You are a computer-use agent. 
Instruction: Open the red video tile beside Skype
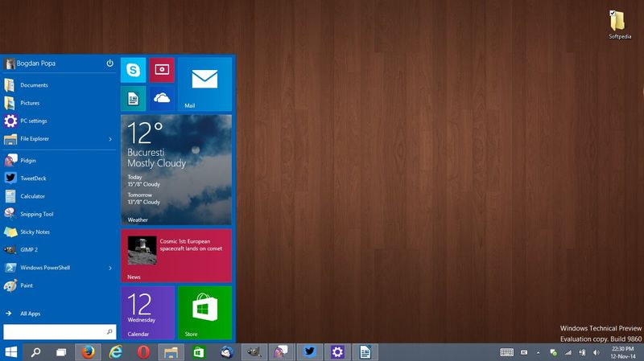(162, 70)
